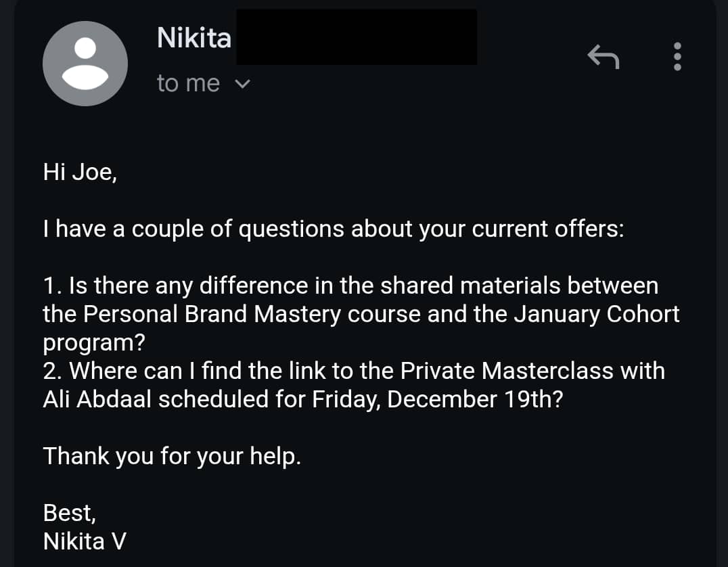
Task: Click the blacked-out area beside the sender name
Action: [356, 37]
